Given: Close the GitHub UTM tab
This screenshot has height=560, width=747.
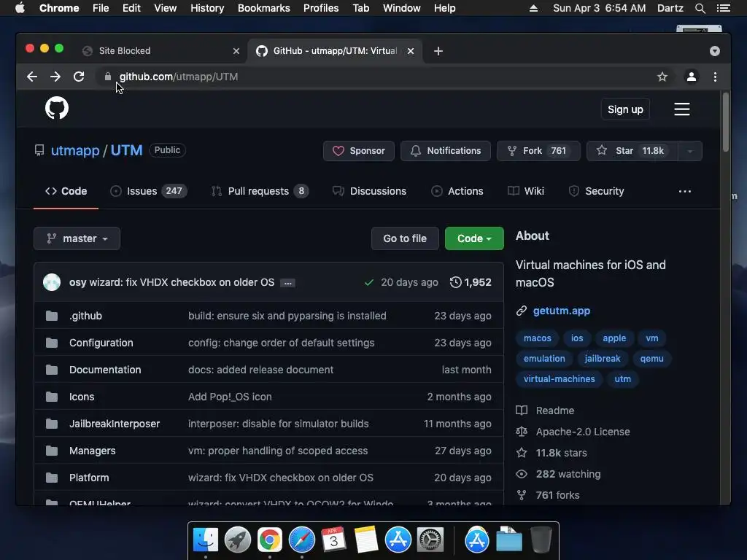Looking at the screenshot, I should point(411,51).
